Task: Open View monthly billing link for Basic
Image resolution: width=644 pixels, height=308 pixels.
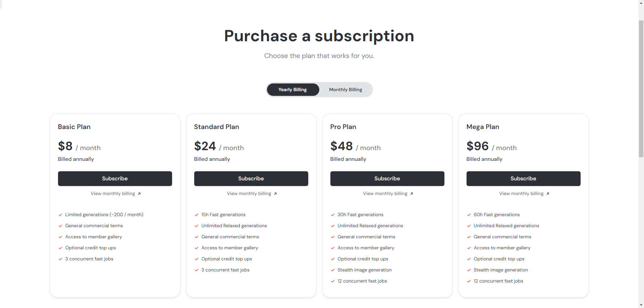Action: 113,194
